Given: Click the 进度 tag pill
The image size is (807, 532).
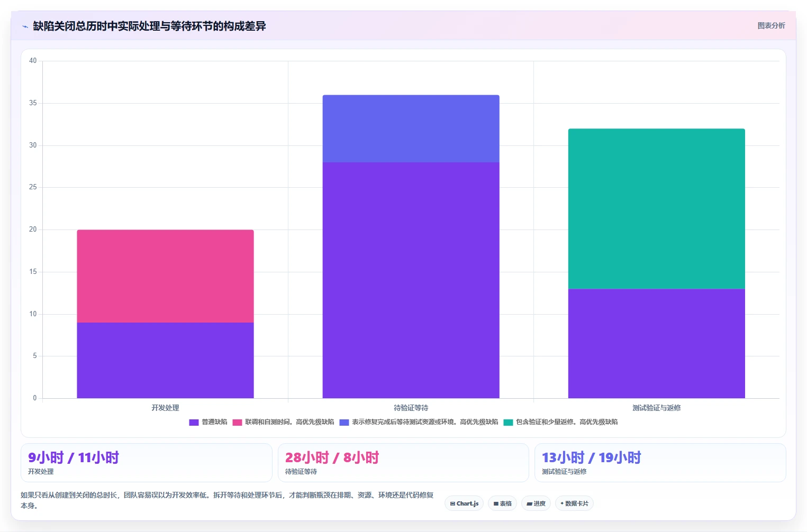Looking at the screenshot, I should point(536,503).
